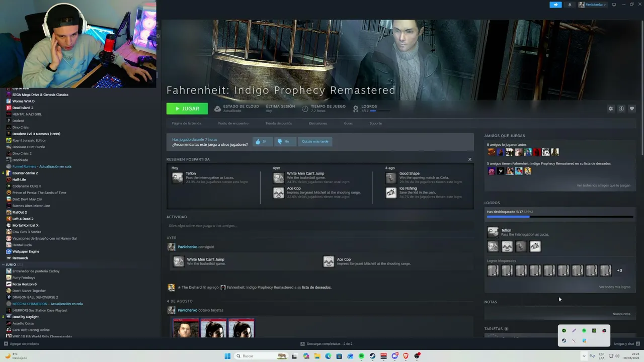Click the achievements progress bar
This screenshot has width=644, height=362.
point(560,217)
